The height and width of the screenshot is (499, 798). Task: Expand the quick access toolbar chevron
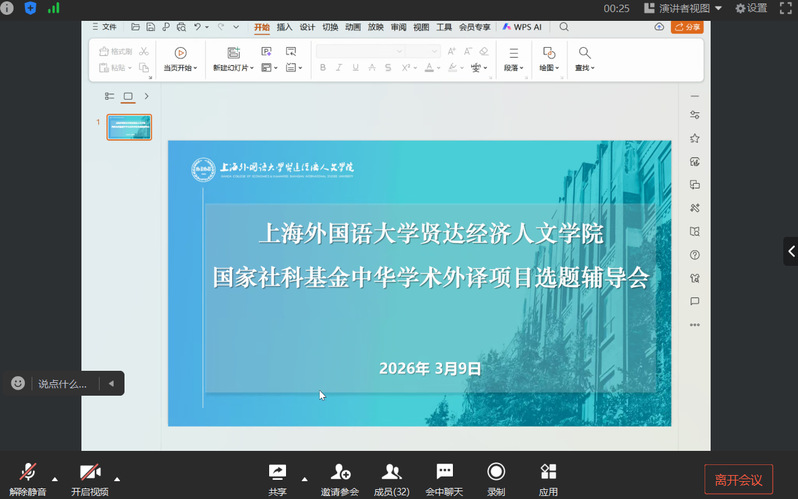(x=236, y=27)
